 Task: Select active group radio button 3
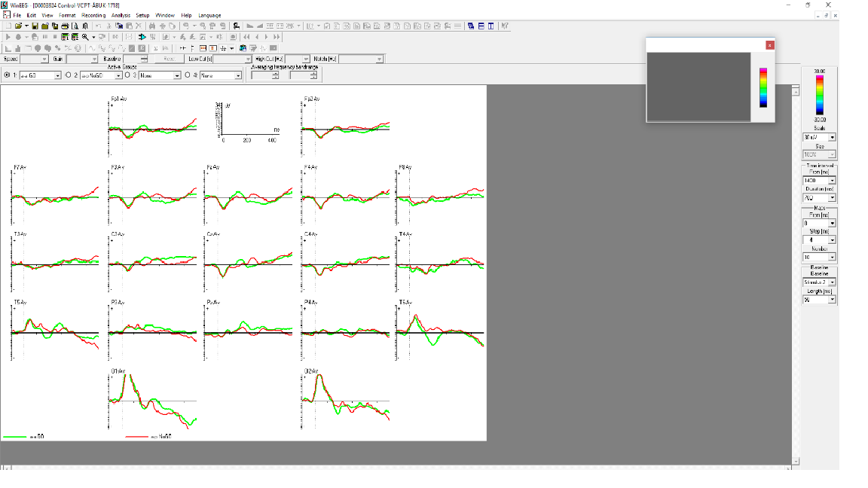point(127,75)
